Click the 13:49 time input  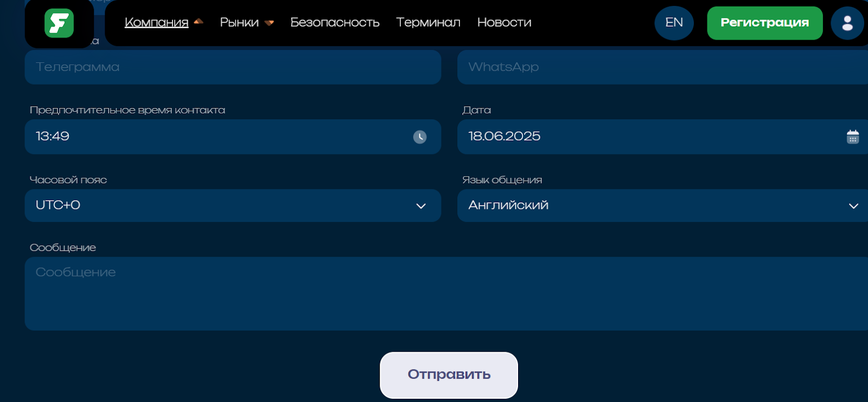pos(233,137)
